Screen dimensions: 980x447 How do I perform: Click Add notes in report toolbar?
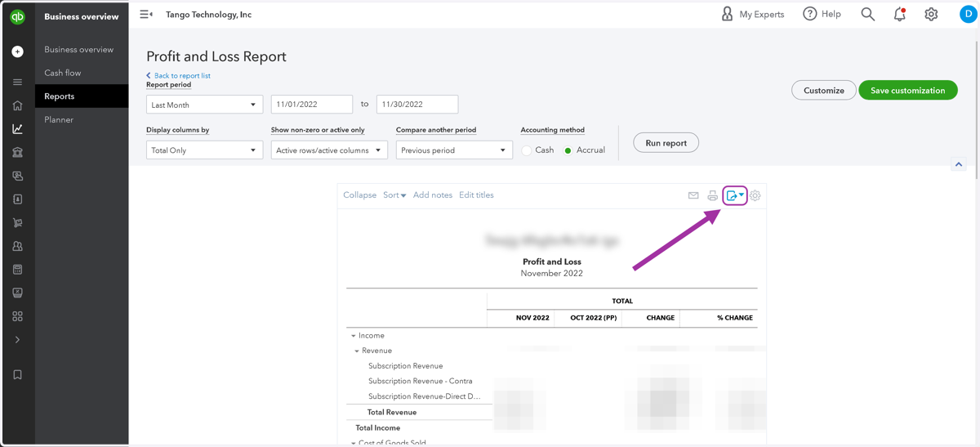click(433, 195)
